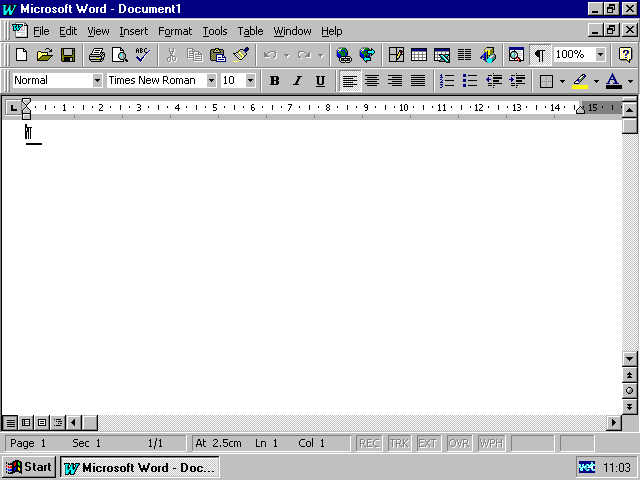This screenshot has width=640, height=480.
Task: Open Print Preview from the toolbar
Action: tap(120, 55)
